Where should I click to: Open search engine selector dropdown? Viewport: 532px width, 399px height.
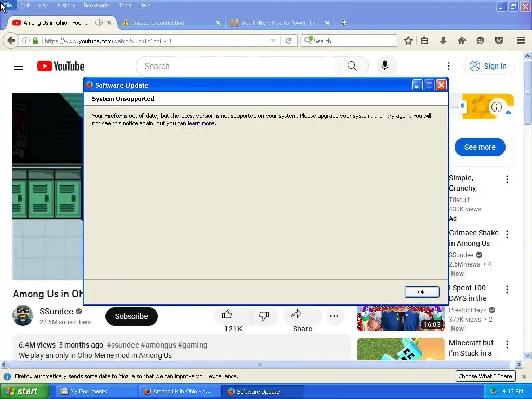308,41
